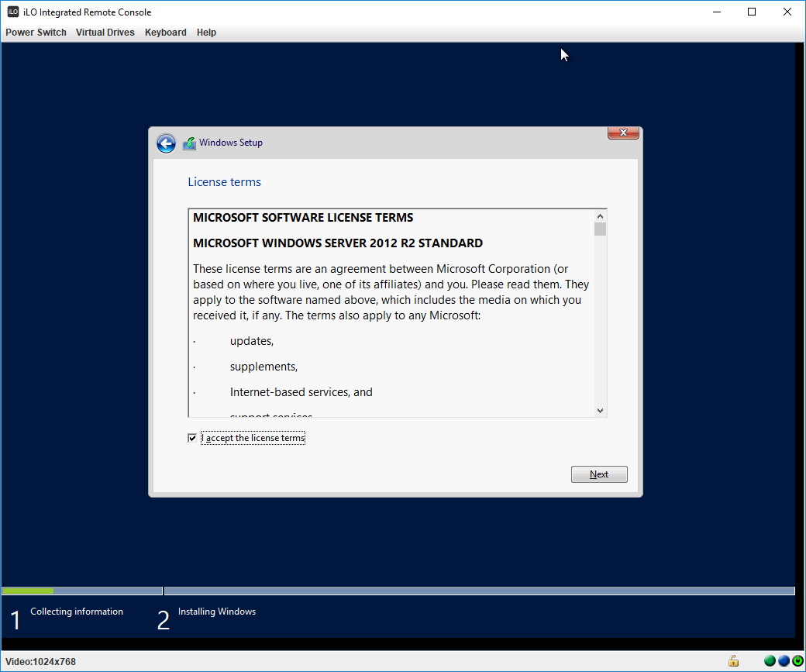The image size is (806, 672).
Task: Click the green power status icon
Action: 797,660
